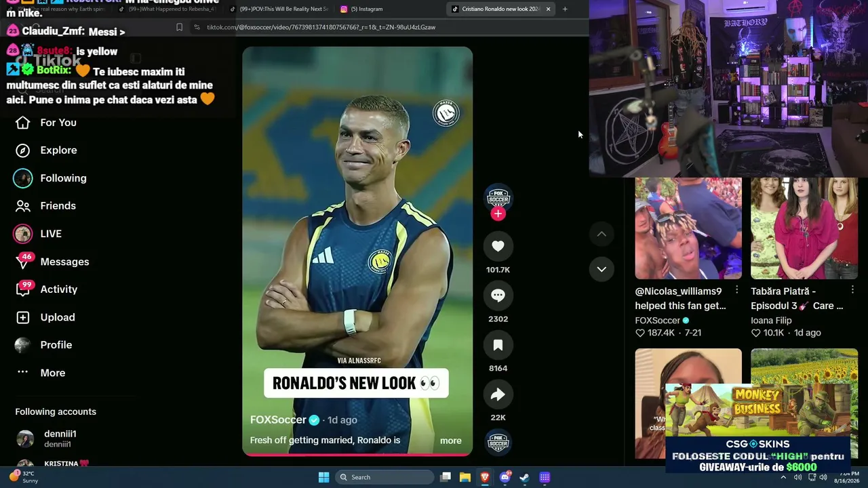Open a new browser tab
The height and width of the screenshot is (488, 868).
(565, 9)
